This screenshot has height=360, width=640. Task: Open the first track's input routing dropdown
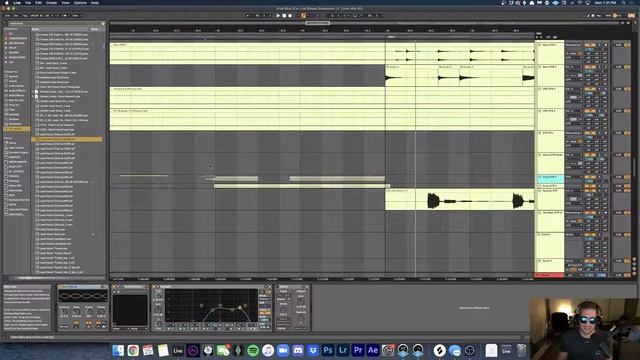(574, 45)
